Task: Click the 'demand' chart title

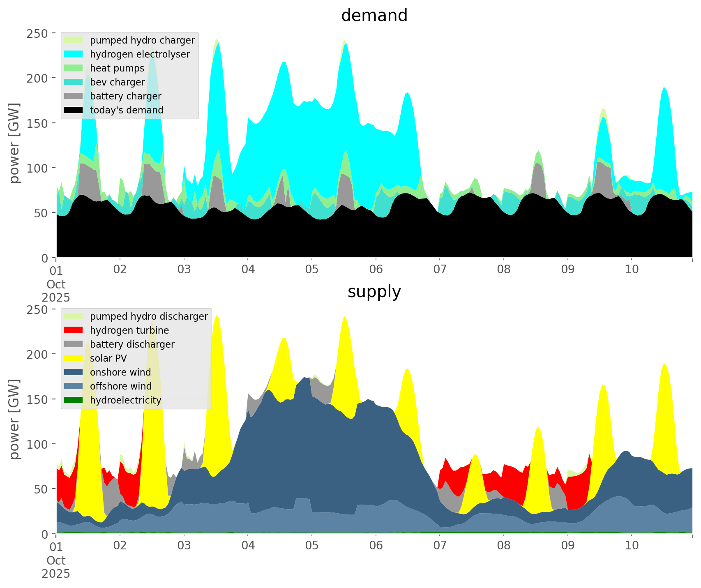Action: click(374, 16)
